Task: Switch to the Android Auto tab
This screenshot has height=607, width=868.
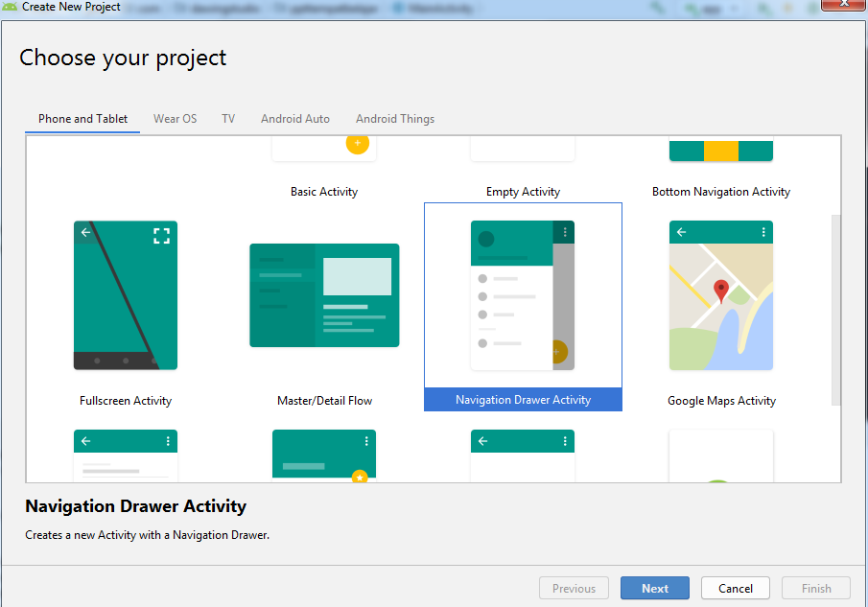Action: click(x=294, y=119)
